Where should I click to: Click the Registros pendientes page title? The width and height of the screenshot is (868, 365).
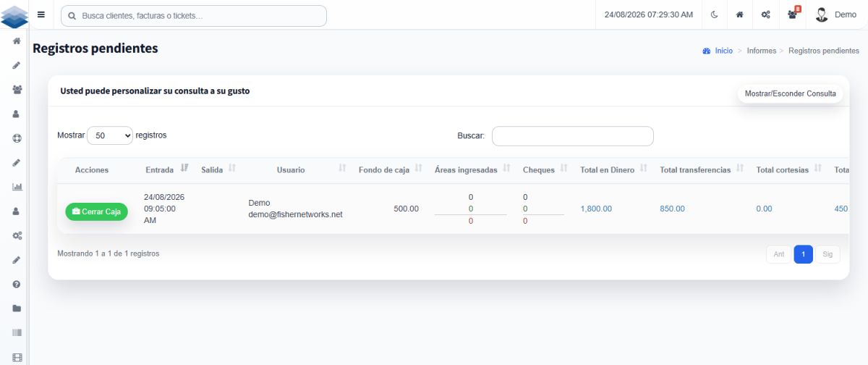(x=95, y=49)
